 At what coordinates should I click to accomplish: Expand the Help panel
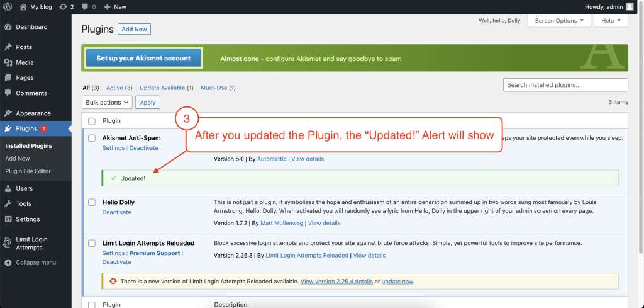(x=611, y=21)
